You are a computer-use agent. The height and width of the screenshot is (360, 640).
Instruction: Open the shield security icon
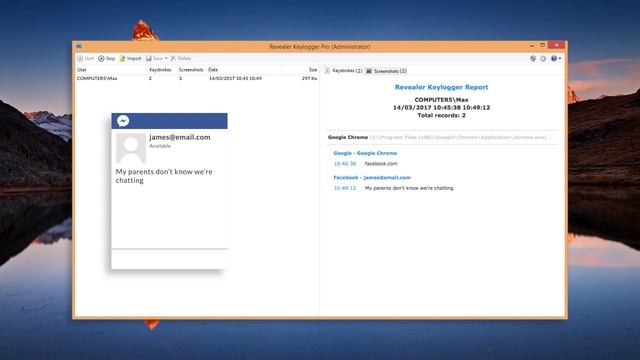(x=533, y=59)
